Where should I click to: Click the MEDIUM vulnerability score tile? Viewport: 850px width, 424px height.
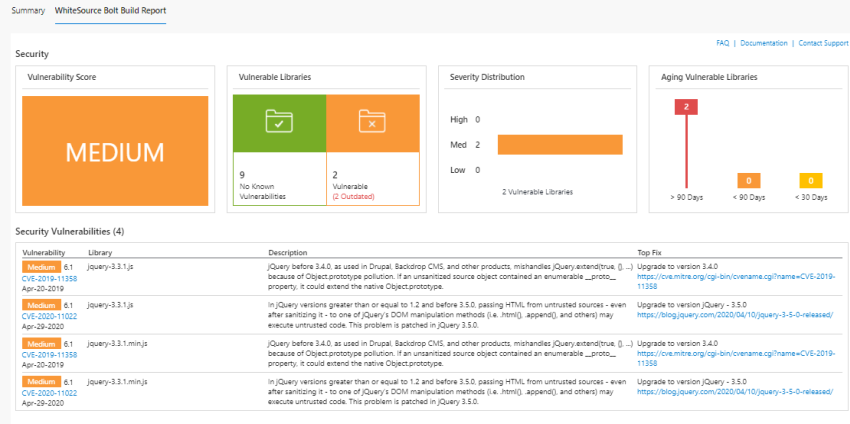115,151
